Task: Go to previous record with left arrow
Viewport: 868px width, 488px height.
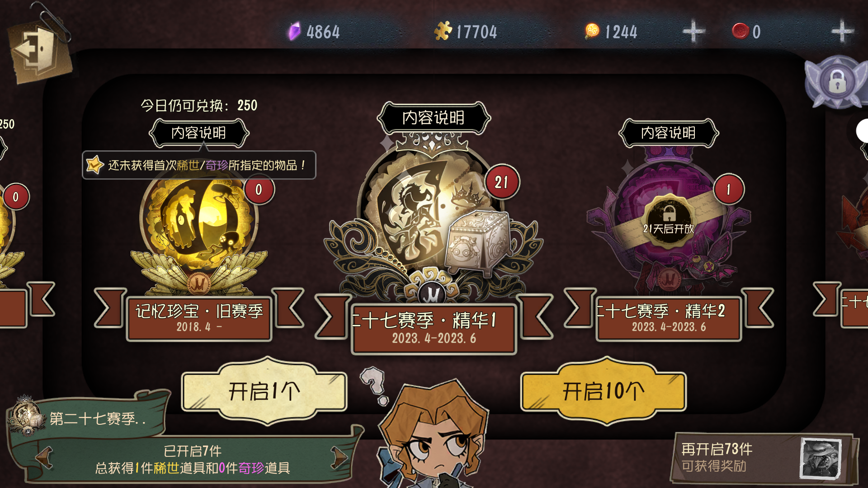Action: point(44,457)
